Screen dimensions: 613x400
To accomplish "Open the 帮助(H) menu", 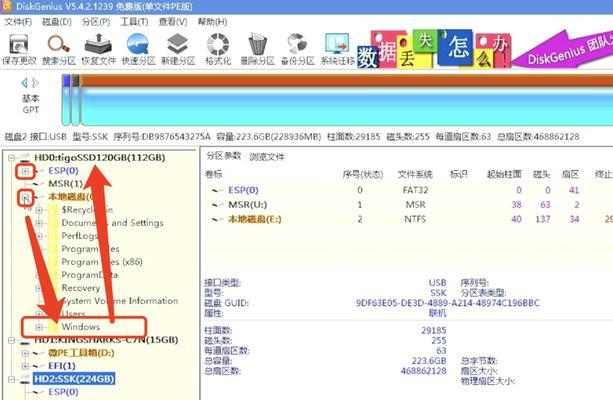I will click(x=212, y=22).
